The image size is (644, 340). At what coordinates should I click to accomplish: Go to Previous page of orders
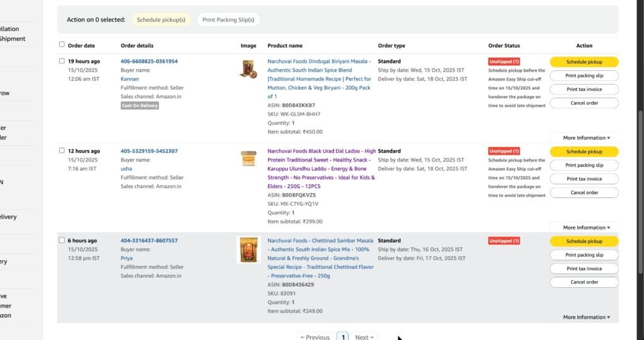(x=315, y=337)
